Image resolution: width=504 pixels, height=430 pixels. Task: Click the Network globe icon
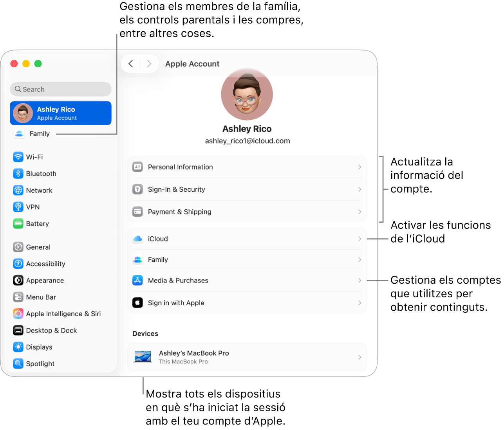(18, 190)
